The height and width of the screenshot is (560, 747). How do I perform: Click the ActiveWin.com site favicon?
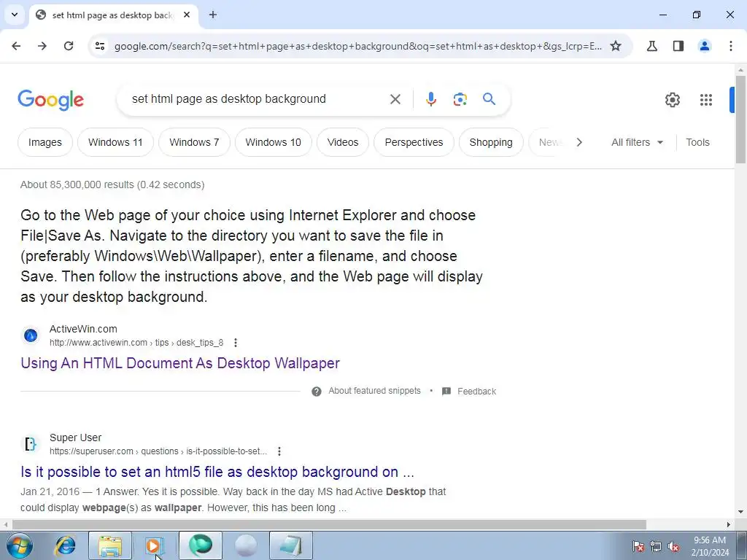(x=31, y=335)
